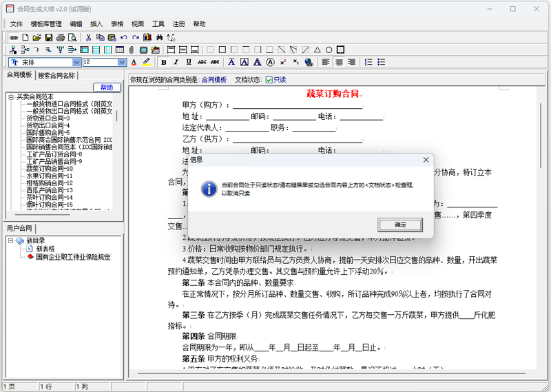
Task: Click the Save floppy disk icon
Action: pyautogui.click(x=48, y=37)
